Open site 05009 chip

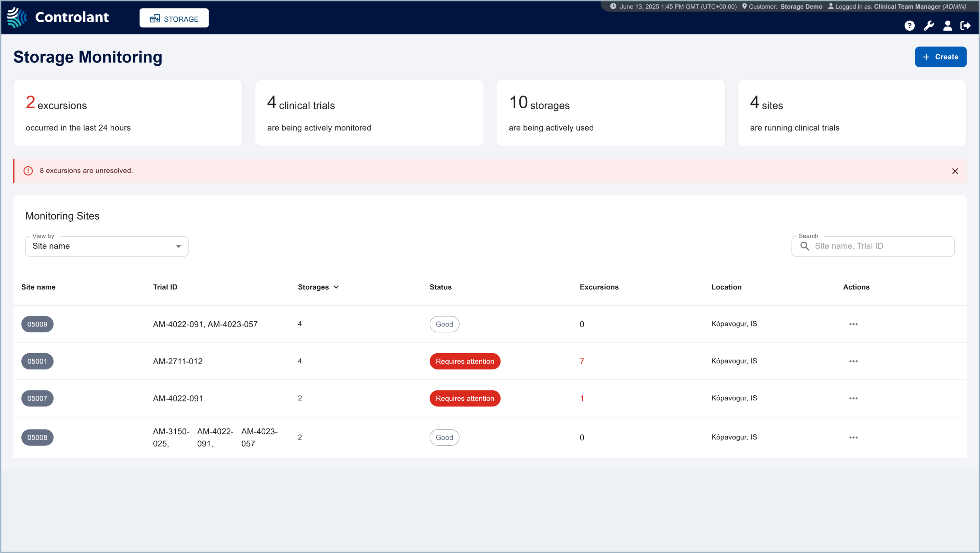tap(37, 324)
